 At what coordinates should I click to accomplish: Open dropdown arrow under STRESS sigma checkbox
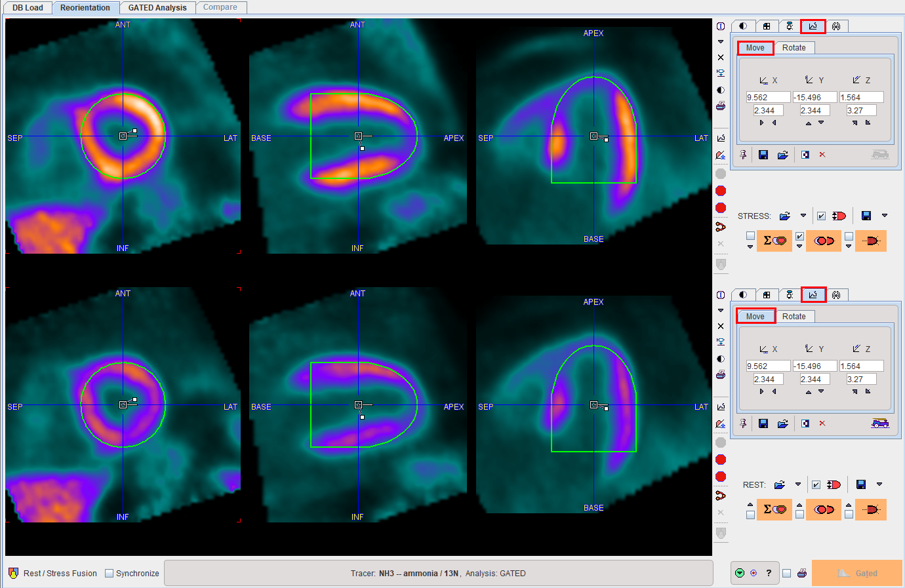pyautogui.click(x=750, y=247)
